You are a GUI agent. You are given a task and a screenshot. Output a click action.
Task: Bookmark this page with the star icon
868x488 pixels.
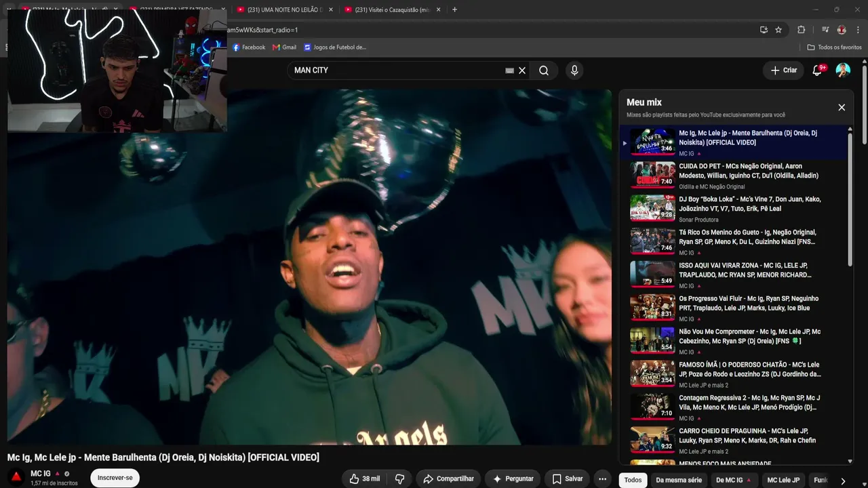coord(778,30)
